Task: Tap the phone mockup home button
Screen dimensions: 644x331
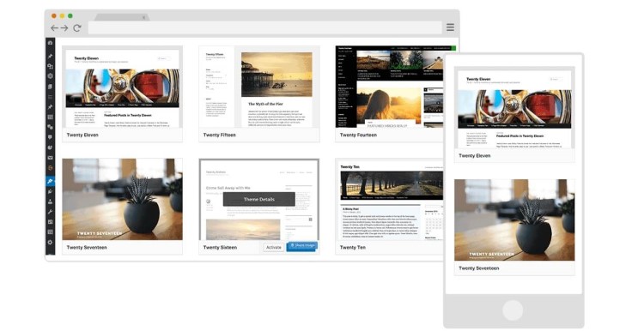Action: click(x=513, y=310)
